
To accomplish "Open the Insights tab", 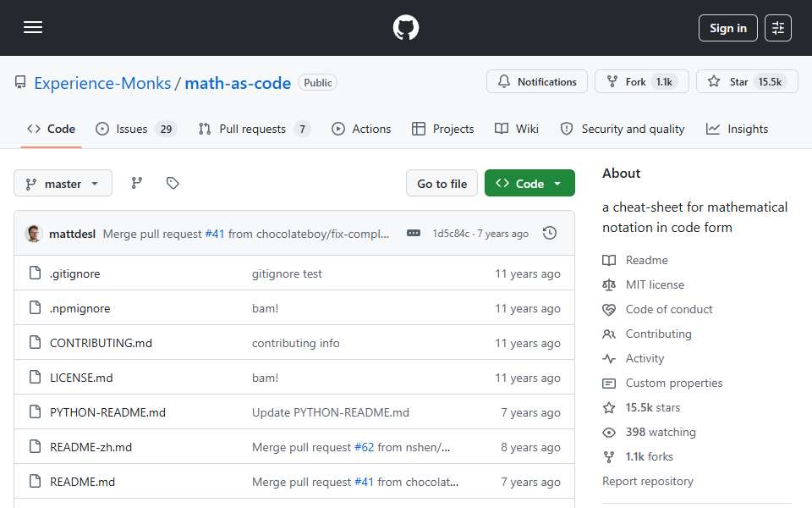I will click(737, 129).
